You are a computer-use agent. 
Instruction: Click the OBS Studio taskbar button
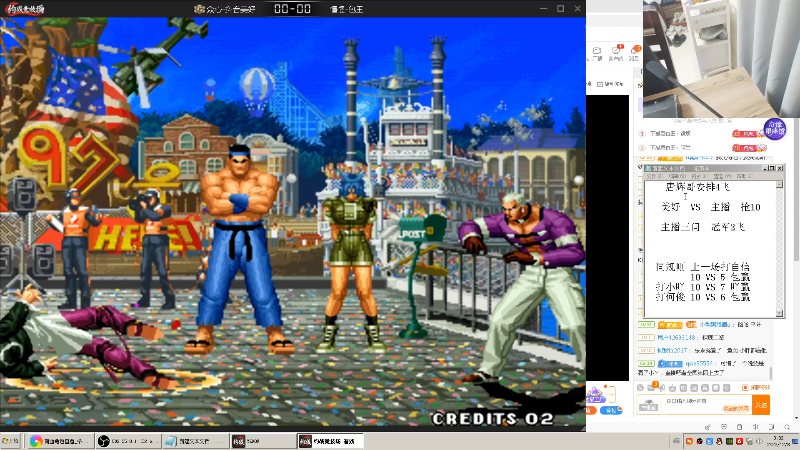click(x=129, y=441)
